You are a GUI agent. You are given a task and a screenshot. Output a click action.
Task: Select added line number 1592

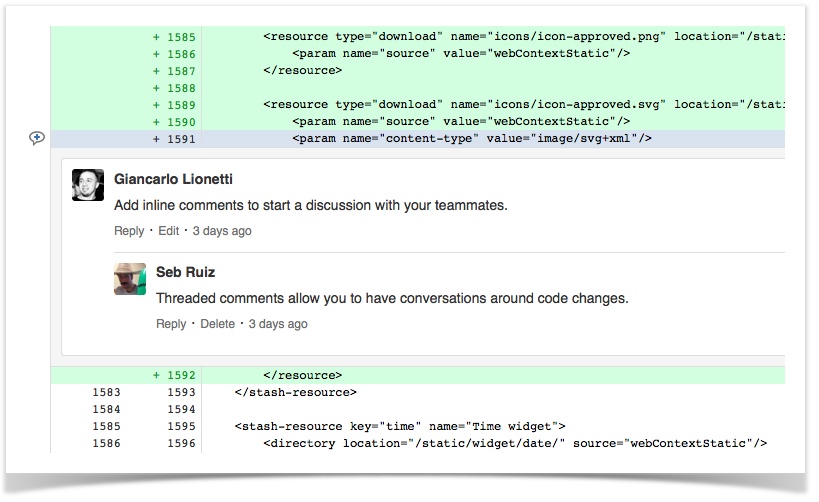click(x=180, y=376)
